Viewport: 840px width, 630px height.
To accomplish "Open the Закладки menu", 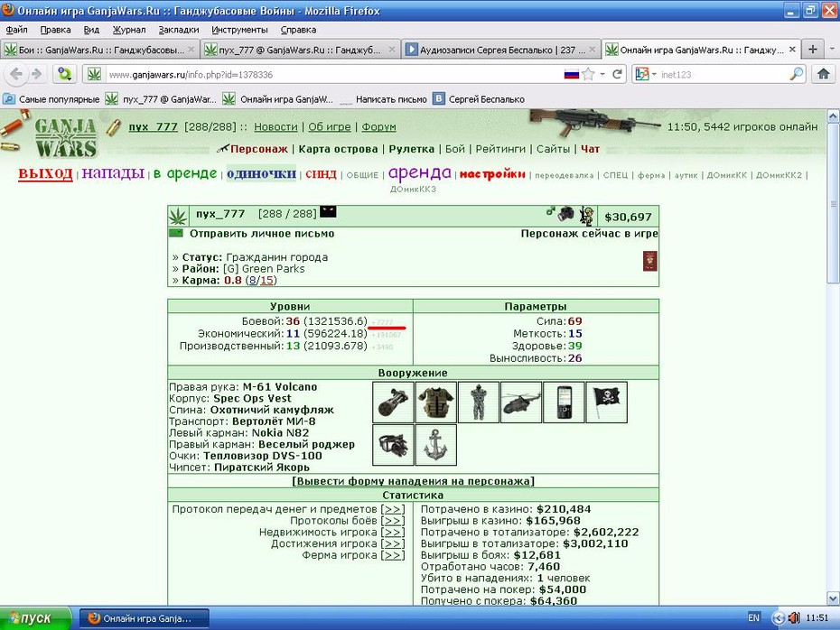I will 179,30.
